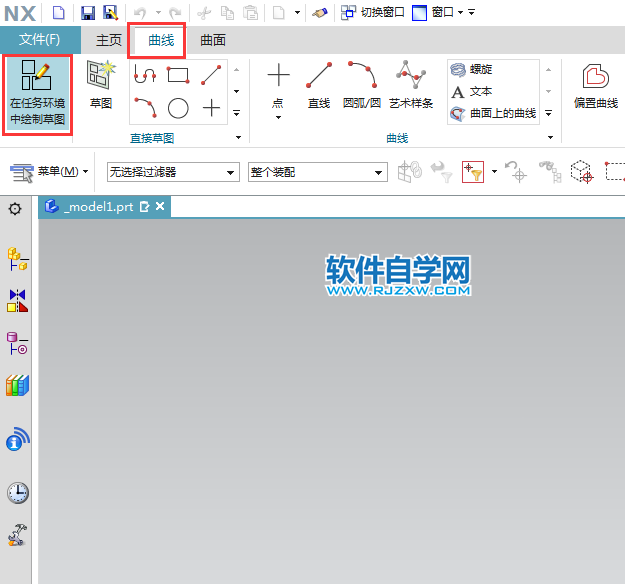Expand the 曲线 group dropdown
This screenshot has height=584, width=625.
point(550,138)
